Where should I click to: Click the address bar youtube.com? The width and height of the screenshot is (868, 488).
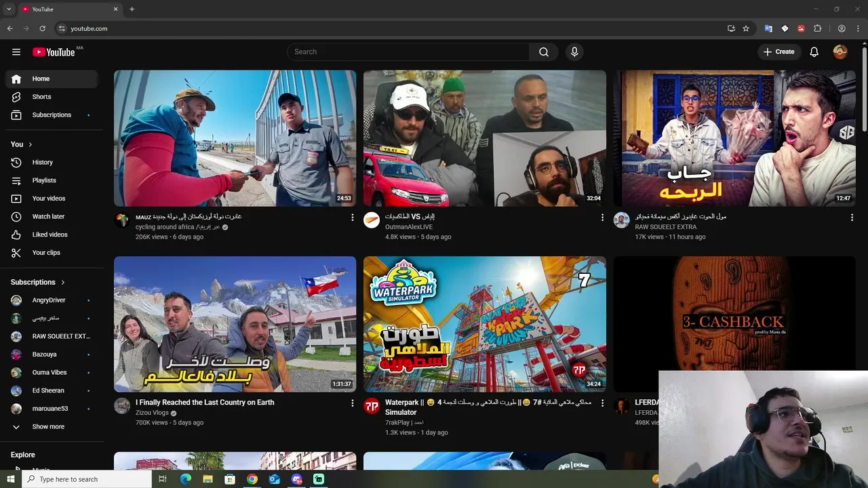tap(89, 28)
